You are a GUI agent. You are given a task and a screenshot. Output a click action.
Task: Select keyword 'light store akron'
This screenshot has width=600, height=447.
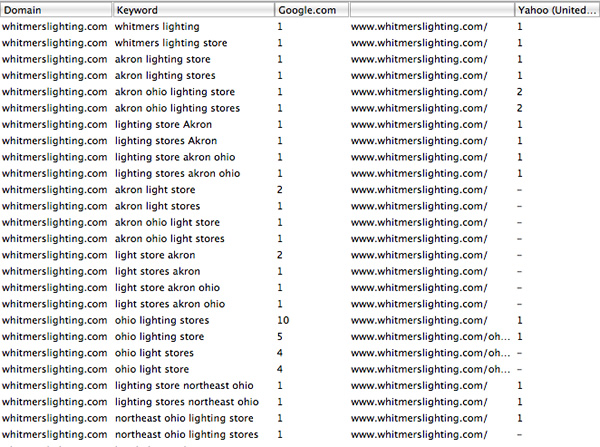click(155, 255)
